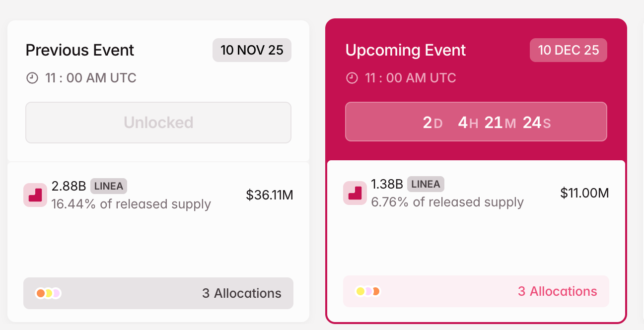Image resolution: width=644 pixels, height=330 pixels.
Task: Click the LINEA ticker badge on Upcoming Event
Action: [426, 184]
